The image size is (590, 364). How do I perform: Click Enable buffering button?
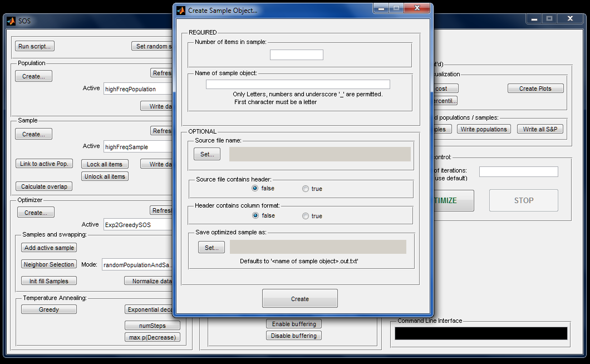click(294, 324)
